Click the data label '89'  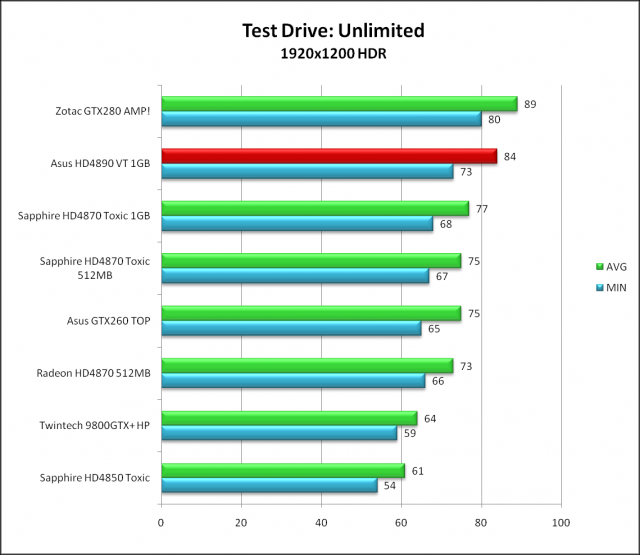(x=530, y=104)
